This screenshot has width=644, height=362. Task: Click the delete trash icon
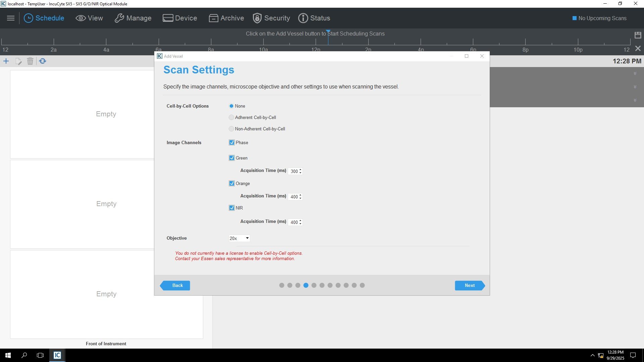click(30, 61)
